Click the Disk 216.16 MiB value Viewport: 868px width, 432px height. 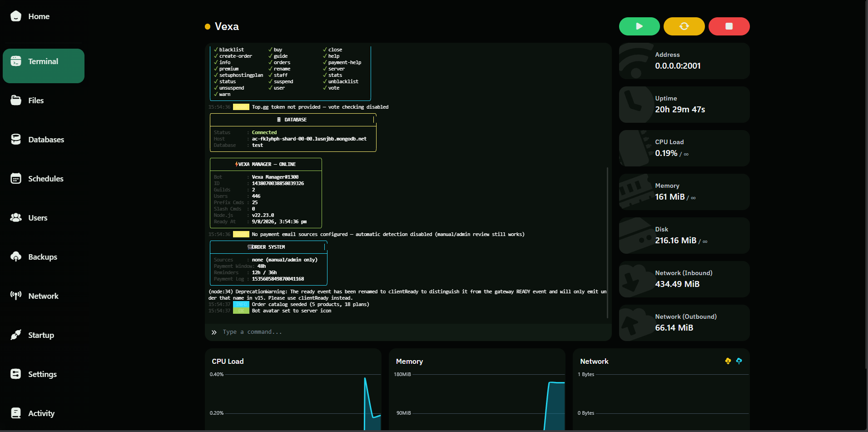tap(676, 241)
